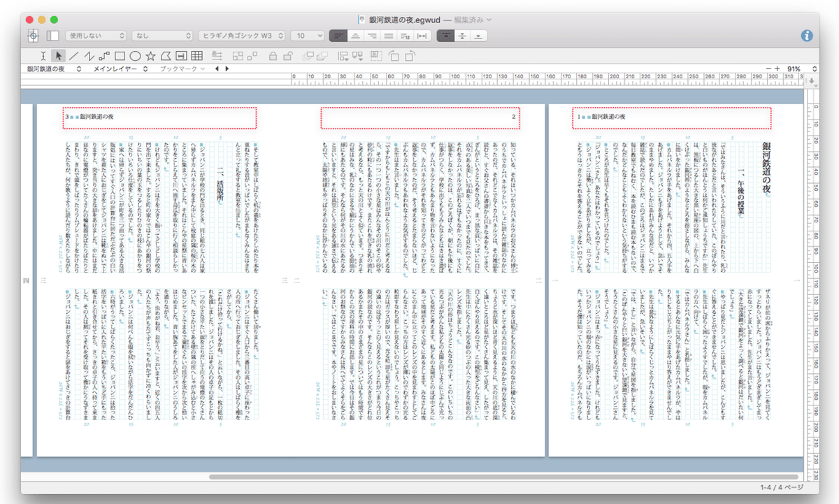Open the ヒラギノ角ゴシック W3 font dropdown
The height and width of the screenshot is (504, 839).
tap(242, 35)
